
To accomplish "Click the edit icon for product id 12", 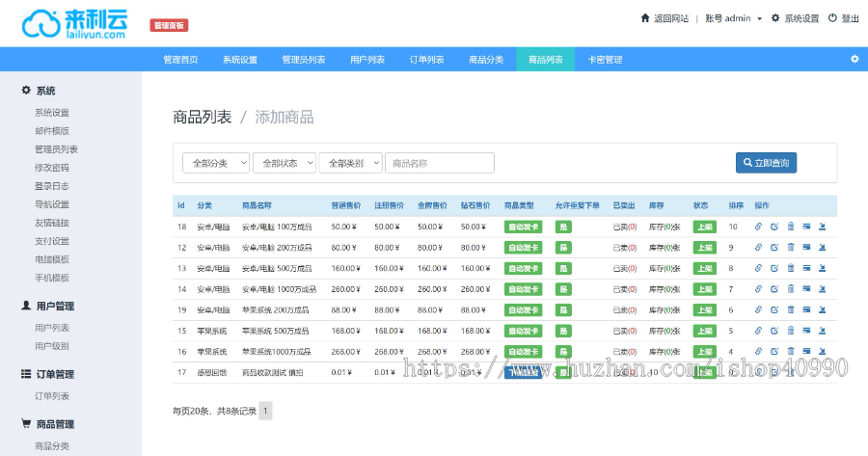I will coord(774,248).
